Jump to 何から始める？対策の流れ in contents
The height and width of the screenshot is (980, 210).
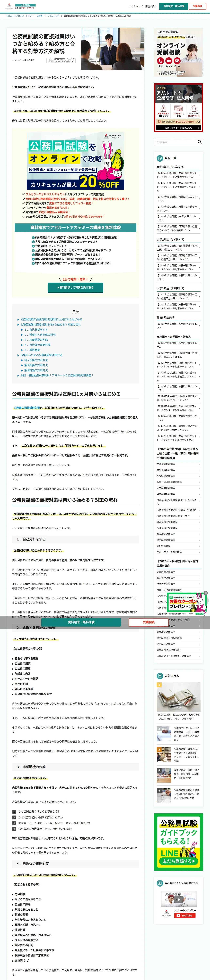point(50,325)
